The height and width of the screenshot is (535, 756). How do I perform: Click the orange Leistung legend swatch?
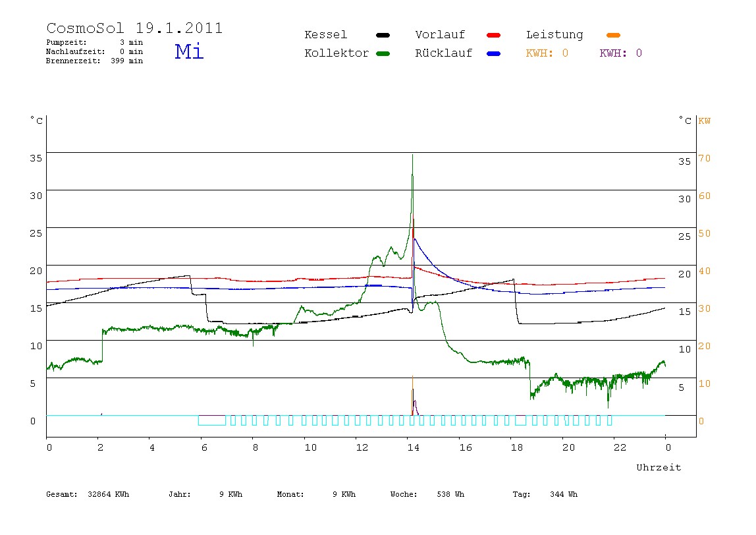coord(613,35)
